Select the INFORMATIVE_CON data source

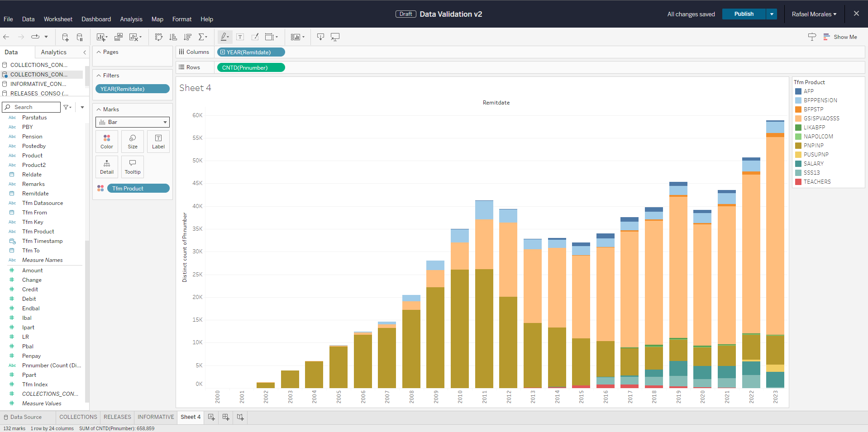pos(38,84)
